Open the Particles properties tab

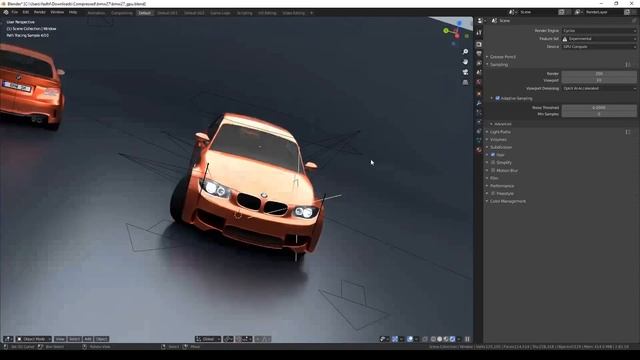(x=479, y=113)
